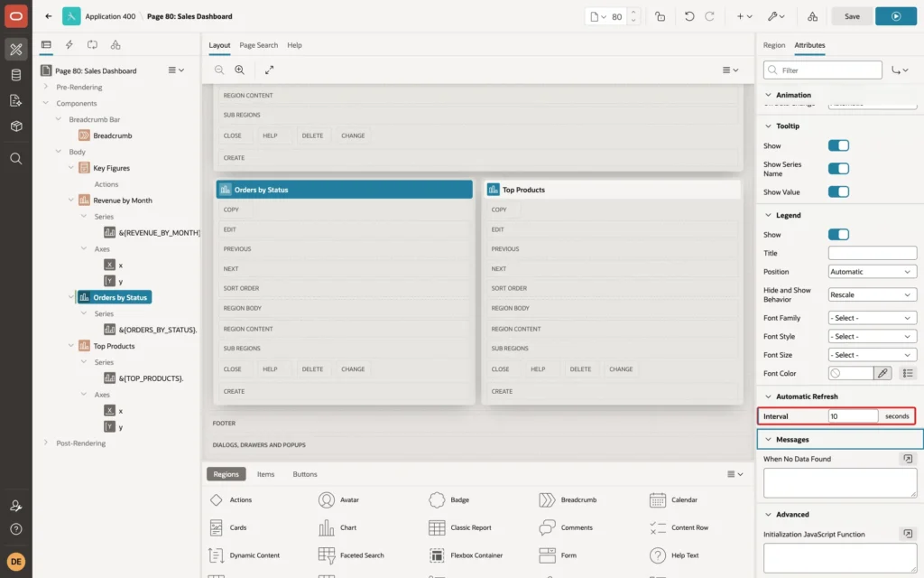Image resolution: width=924 pixels, height=578 pixels.
Task: Expand the layout pane to full view
Action: (269, 70)
